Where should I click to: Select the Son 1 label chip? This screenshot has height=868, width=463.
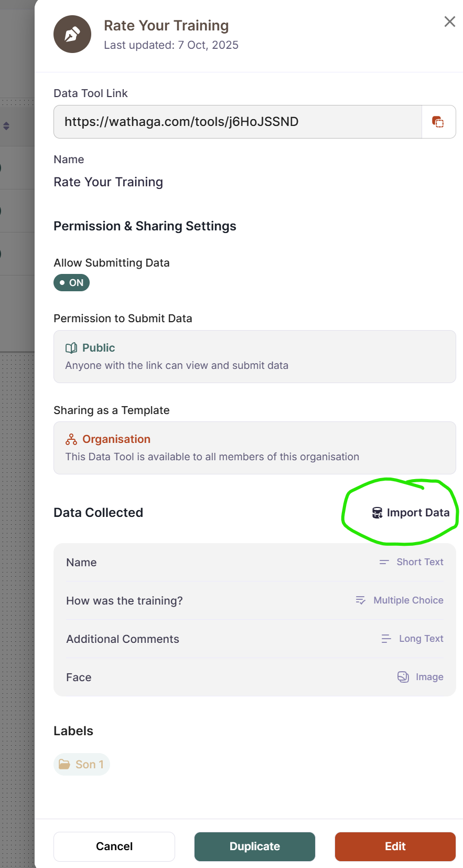[82, 765]
